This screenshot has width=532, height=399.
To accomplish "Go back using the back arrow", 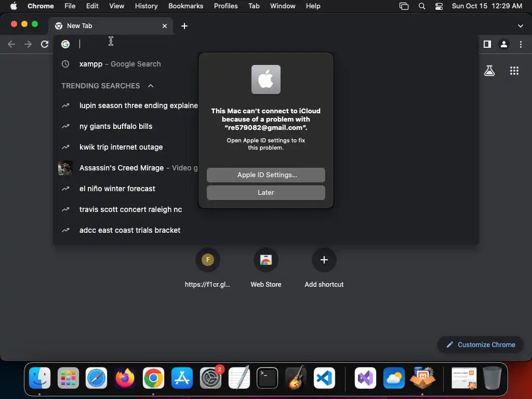I will (11, 44).
